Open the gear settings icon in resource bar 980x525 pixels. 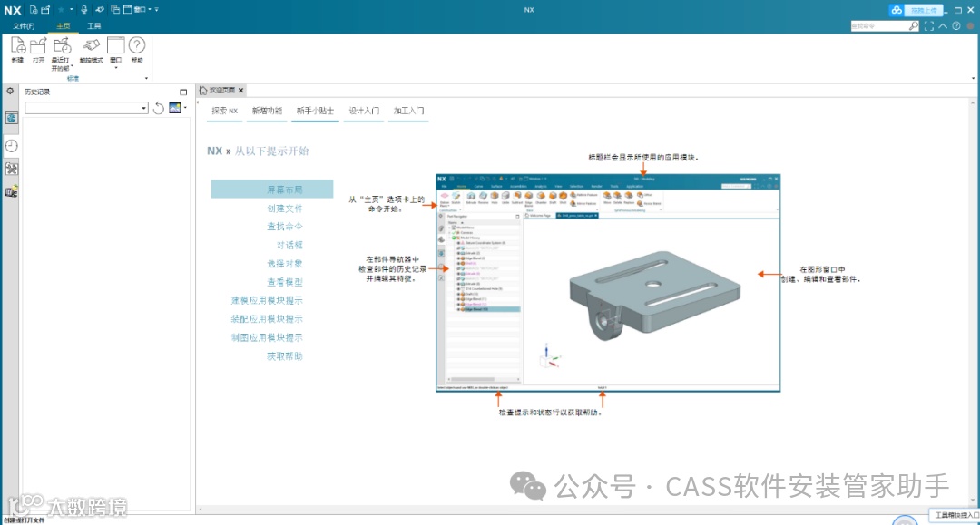[10, 92]
